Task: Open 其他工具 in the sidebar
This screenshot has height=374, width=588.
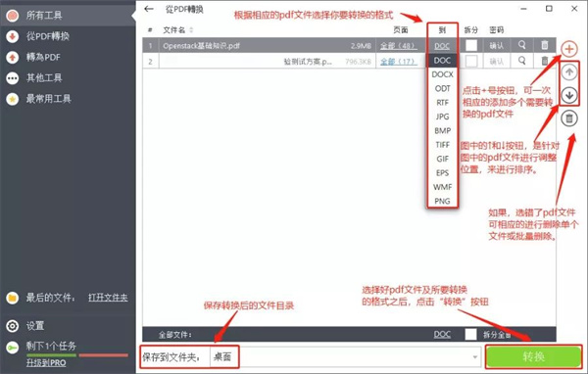Action: click(x=44, y=78)
